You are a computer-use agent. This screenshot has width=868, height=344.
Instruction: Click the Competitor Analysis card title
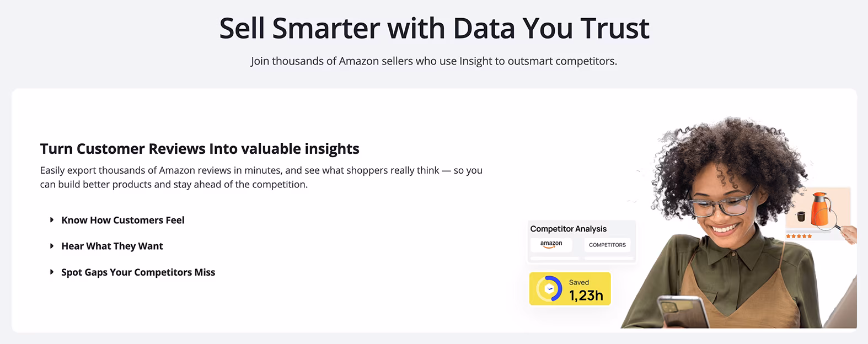point(568,228)
